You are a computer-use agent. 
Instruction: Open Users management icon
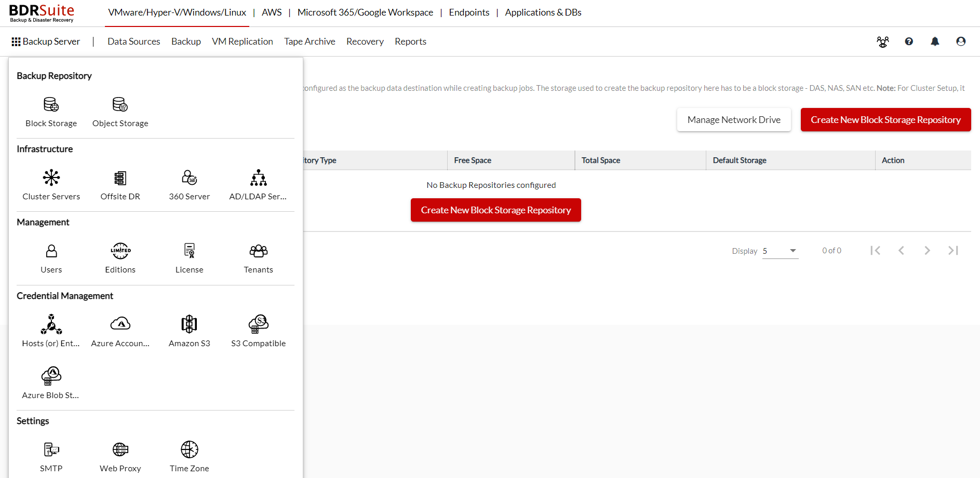pos(51,251)
